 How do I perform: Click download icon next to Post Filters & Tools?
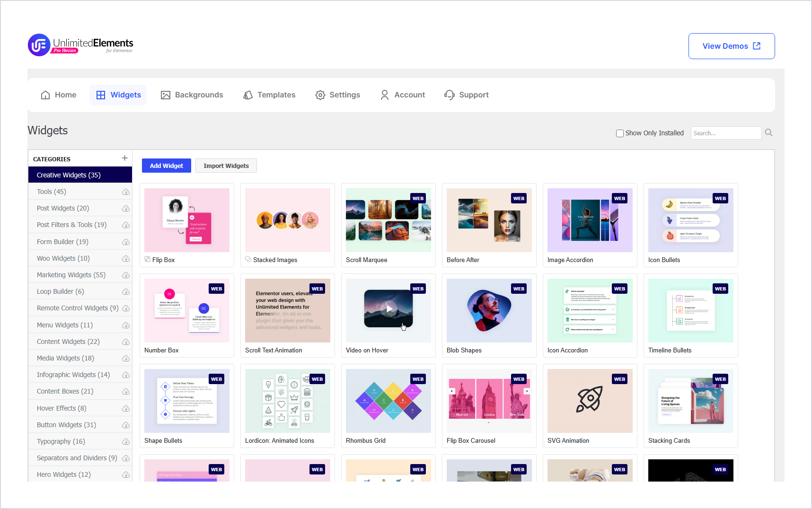(126, 225)
